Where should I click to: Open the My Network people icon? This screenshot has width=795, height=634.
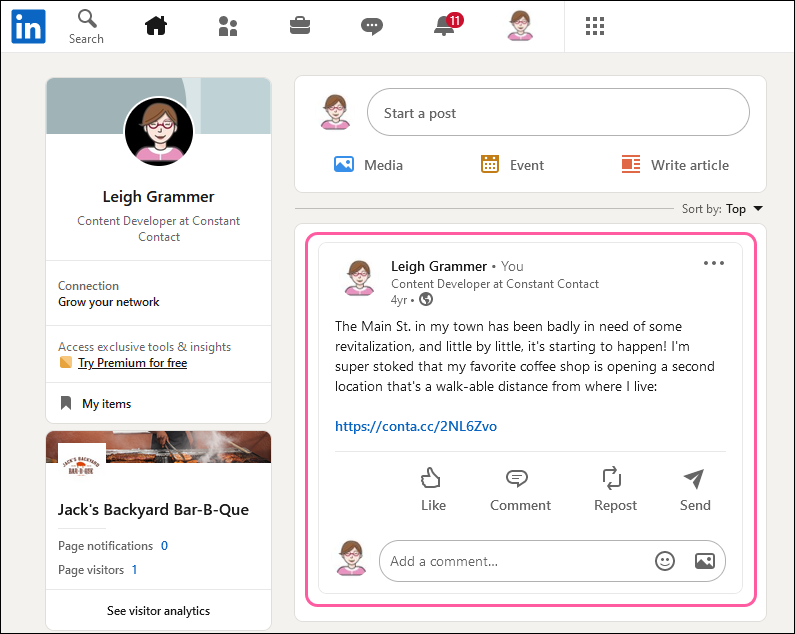(x=228, y=26)
